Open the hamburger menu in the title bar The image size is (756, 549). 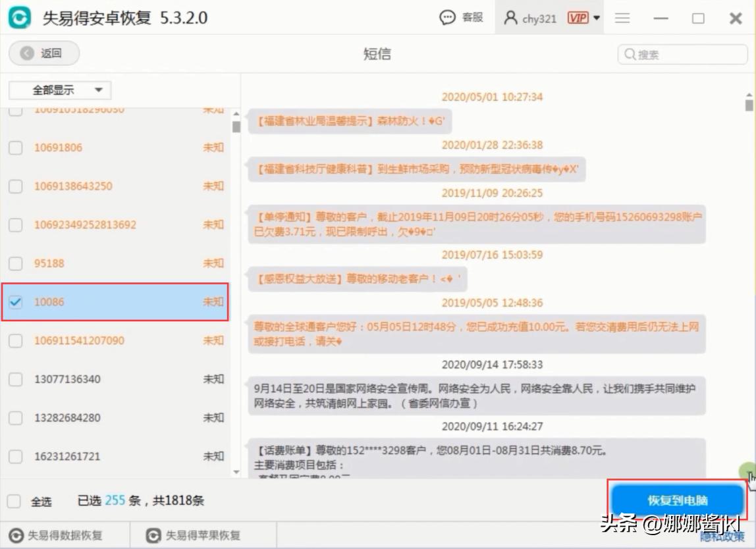coord(622,18)
